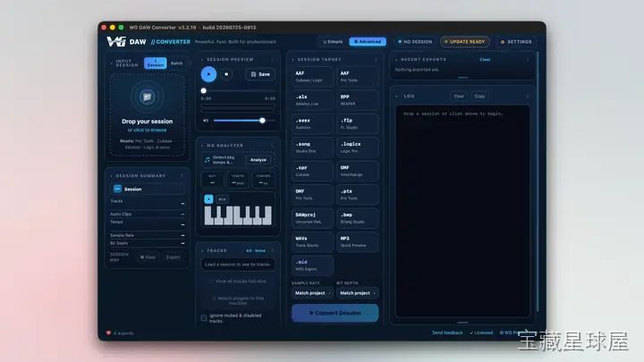Choose DAWproj Universal XML target

tap(312, 218)
